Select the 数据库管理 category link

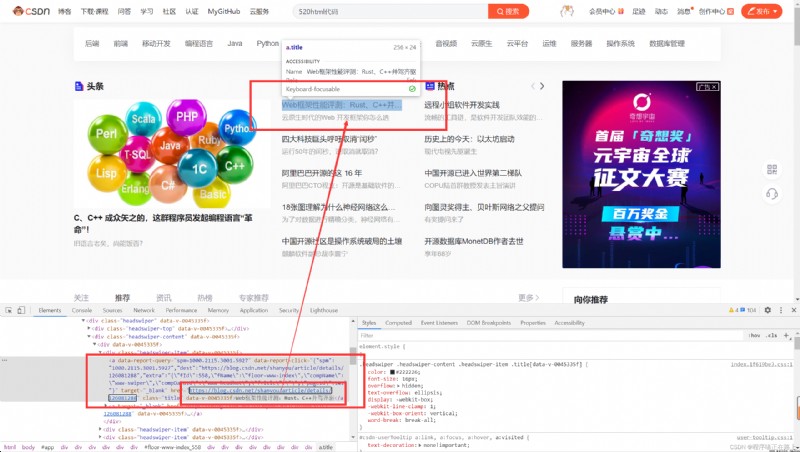[x=667, y=43]
